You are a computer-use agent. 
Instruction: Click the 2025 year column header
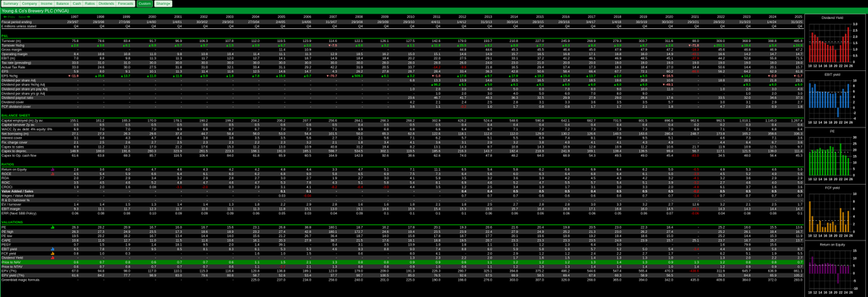pyautogui.click(x=798, y=17)
